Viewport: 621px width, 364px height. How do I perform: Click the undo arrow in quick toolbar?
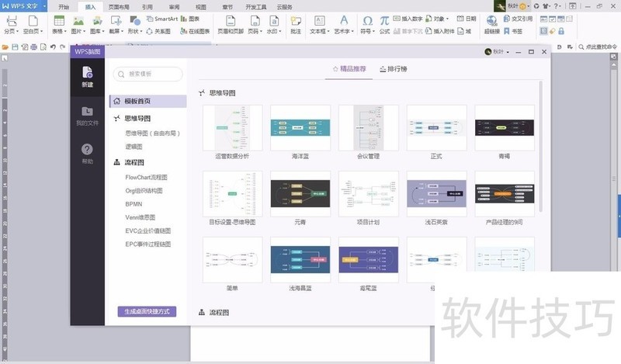tap(53, 47)
